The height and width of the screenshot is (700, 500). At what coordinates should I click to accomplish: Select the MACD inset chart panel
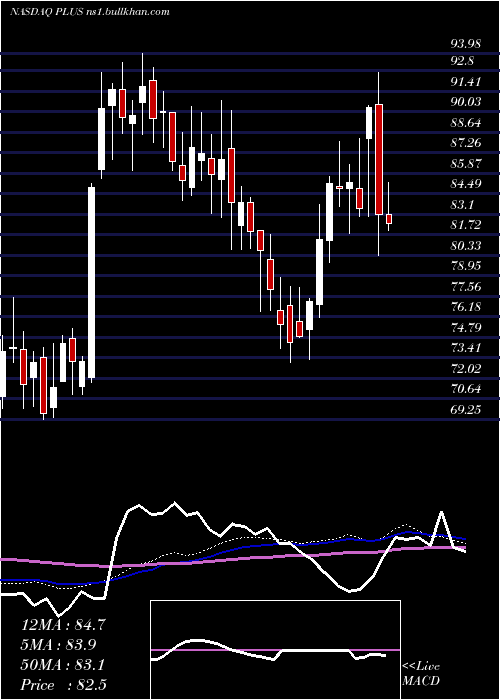point(275,650)
